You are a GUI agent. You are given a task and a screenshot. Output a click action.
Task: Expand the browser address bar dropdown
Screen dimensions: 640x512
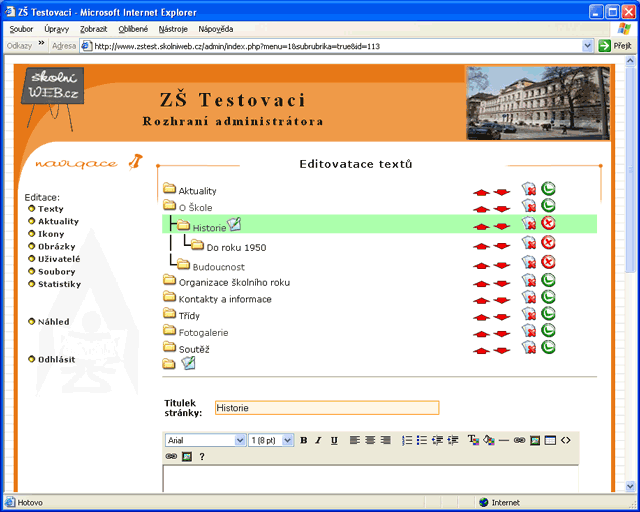point(587,46)
